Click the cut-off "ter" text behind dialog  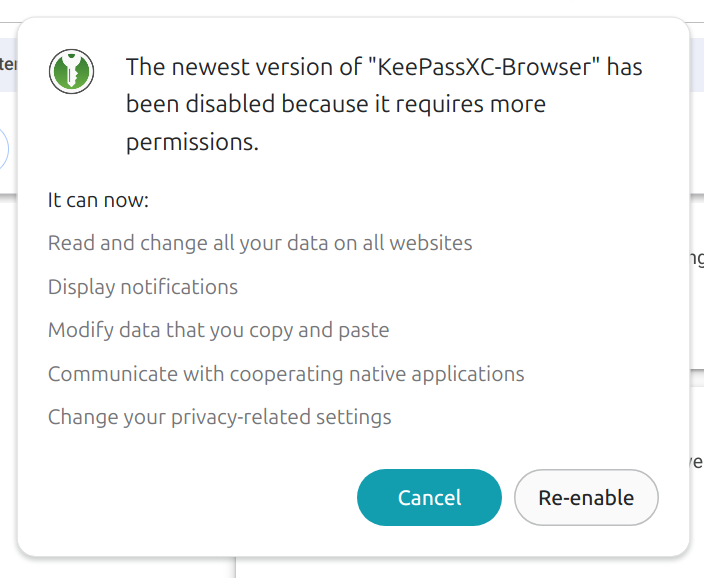(8, 64)
